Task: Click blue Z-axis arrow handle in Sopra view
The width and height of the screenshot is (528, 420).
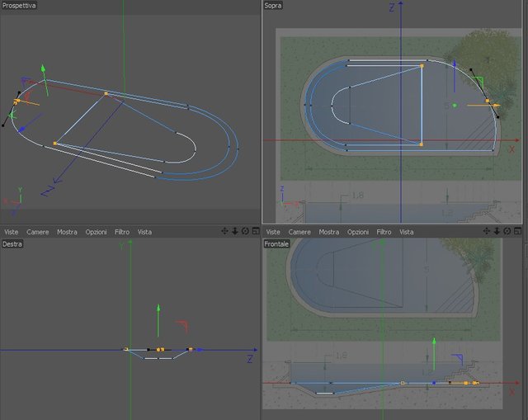Action: pos(455,64)
